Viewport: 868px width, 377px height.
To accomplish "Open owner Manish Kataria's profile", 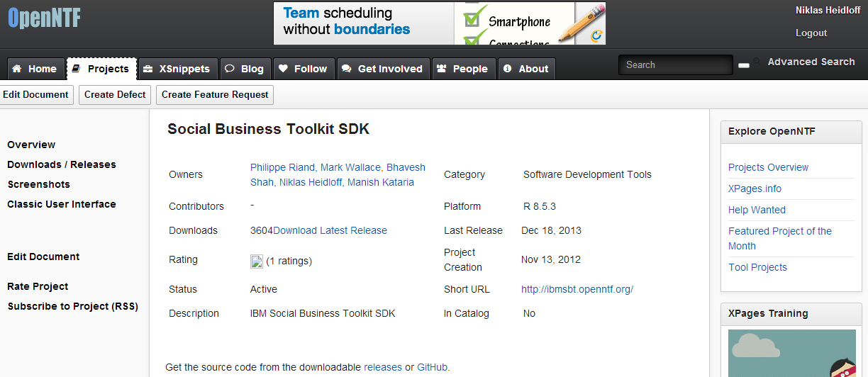I will click(381, 182).
